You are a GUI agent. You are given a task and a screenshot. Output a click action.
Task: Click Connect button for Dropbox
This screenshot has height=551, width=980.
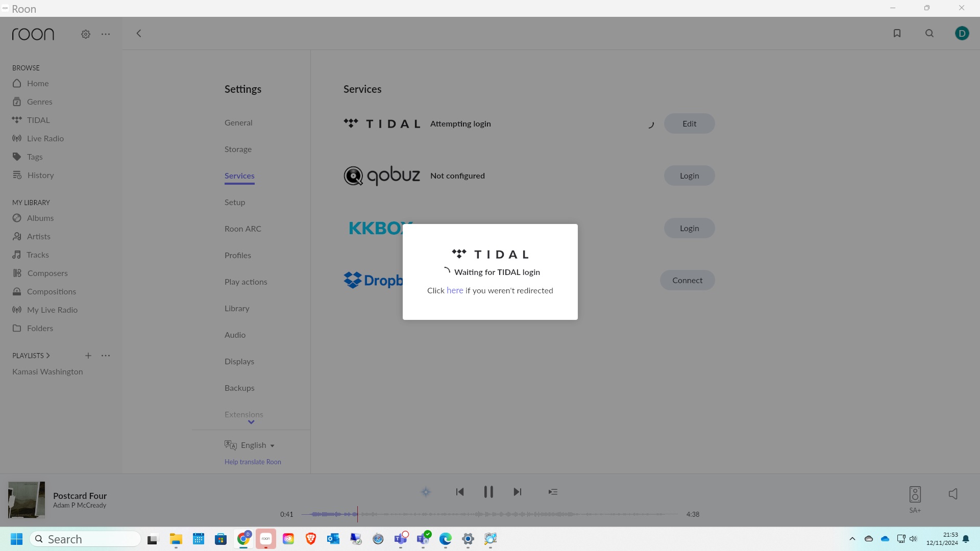[x=687, y=280]
